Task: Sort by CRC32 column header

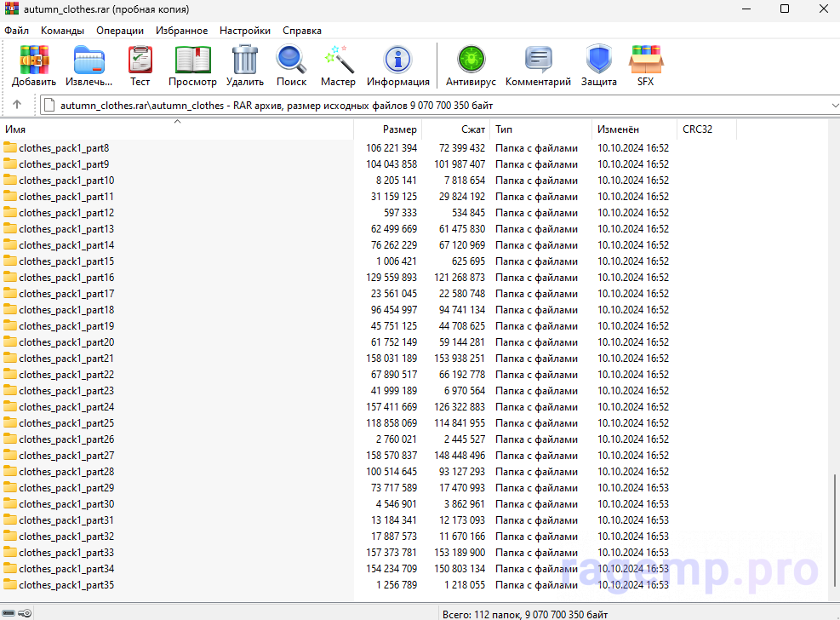Action: pyautogui.click(x=706, y=129)
